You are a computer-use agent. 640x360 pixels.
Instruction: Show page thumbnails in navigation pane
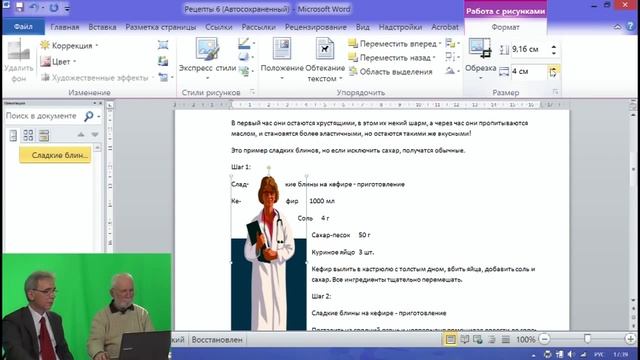click(x=28, y=135)
